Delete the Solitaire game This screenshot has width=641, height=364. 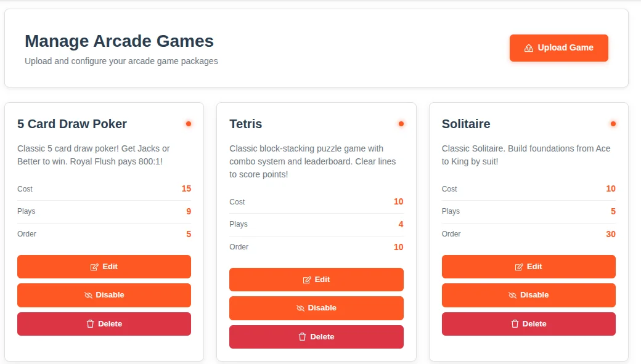pyautogui.click(x=529, y=324)
